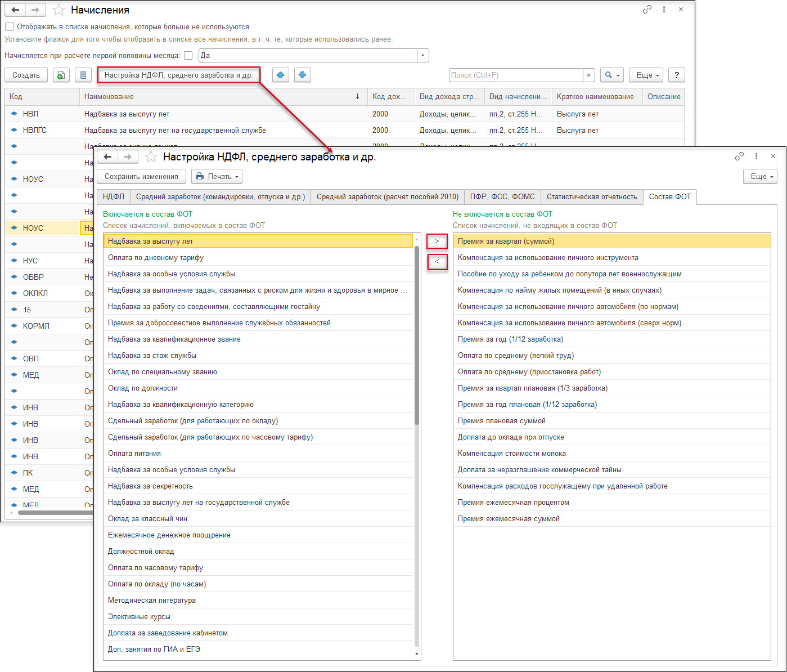Click the row icon next to КОРМЛ
This screenshot has width=787, height=672.
click(14, 326)
